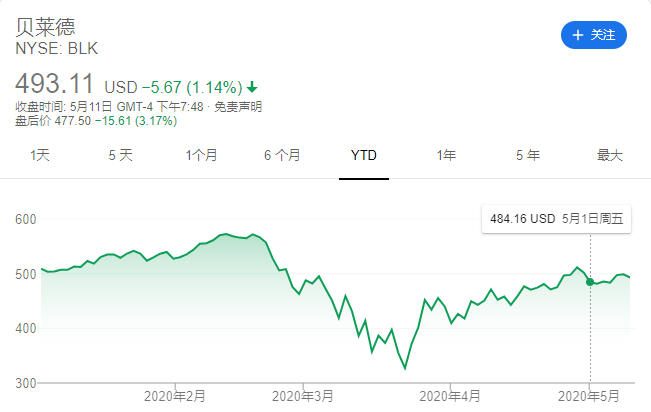Click the 484.16 USD tooltip box
The image size is (651, 412).
[x=556, y=219]
